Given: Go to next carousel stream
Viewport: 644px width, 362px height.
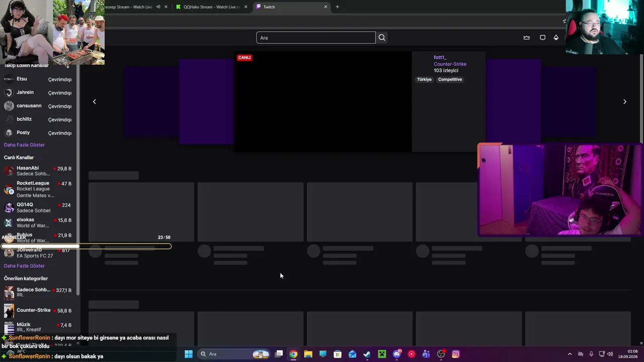Looking at the screenshot, I should 625,102.
